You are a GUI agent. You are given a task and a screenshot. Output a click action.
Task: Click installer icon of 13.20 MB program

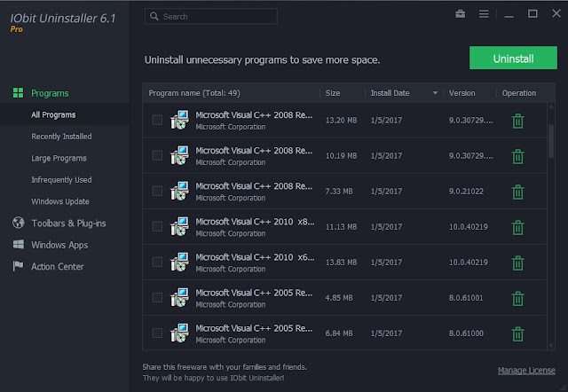[179, 120]
